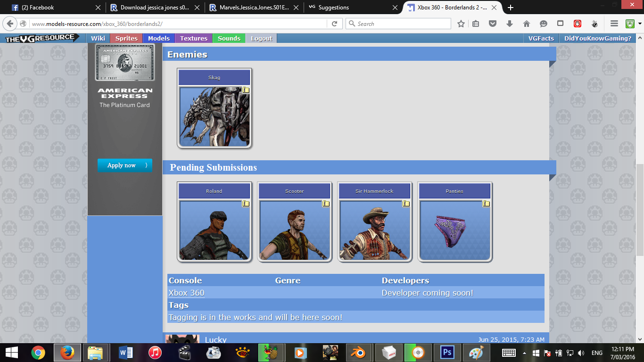Click the ENG language indicator
644x362 pixels.
(x=597, y=353)
